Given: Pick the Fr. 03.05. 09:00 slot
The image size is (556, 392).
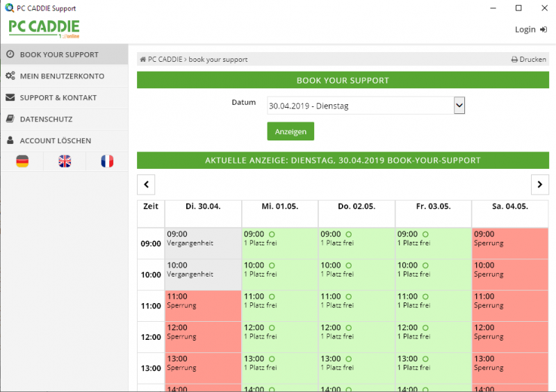Looking at the screenshot, I should coord(433,243).
